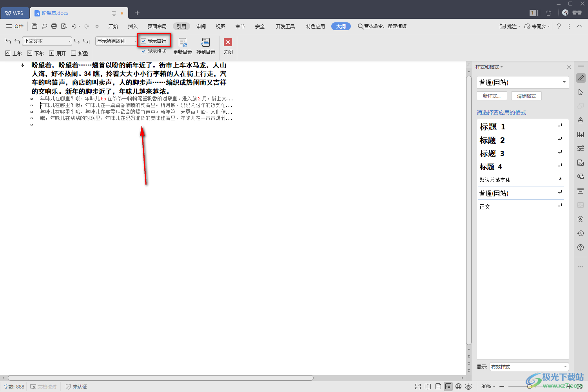Open the history clock sidebar icon
588x392 pixels.
coord(581,233)
